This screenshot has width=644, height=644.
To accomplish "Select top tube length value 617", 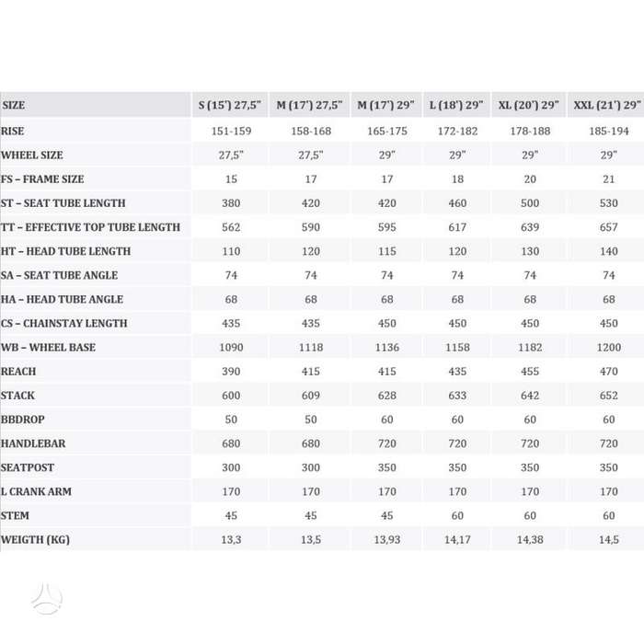I will click(457, 227).
